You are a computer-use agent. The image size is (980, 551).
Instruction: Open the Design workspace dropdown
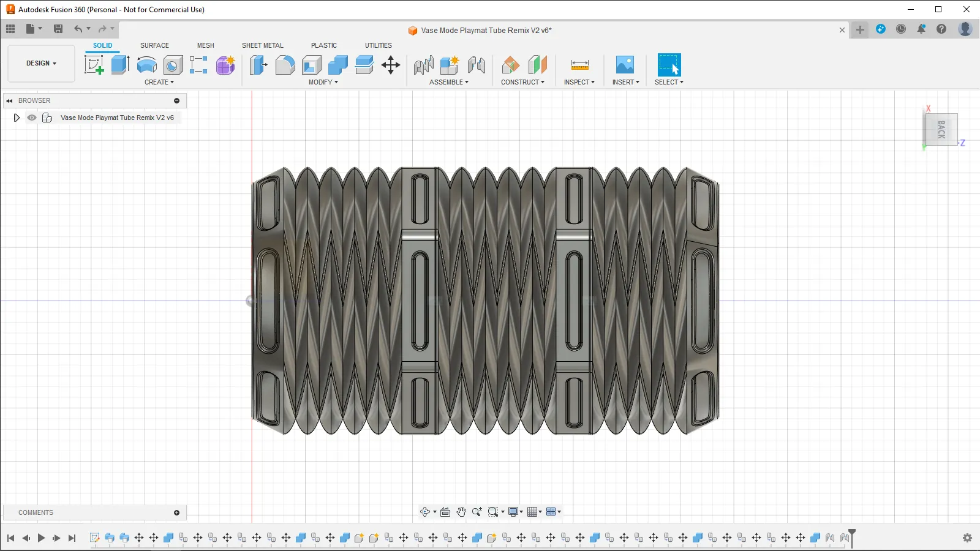(x=41, y=63)
